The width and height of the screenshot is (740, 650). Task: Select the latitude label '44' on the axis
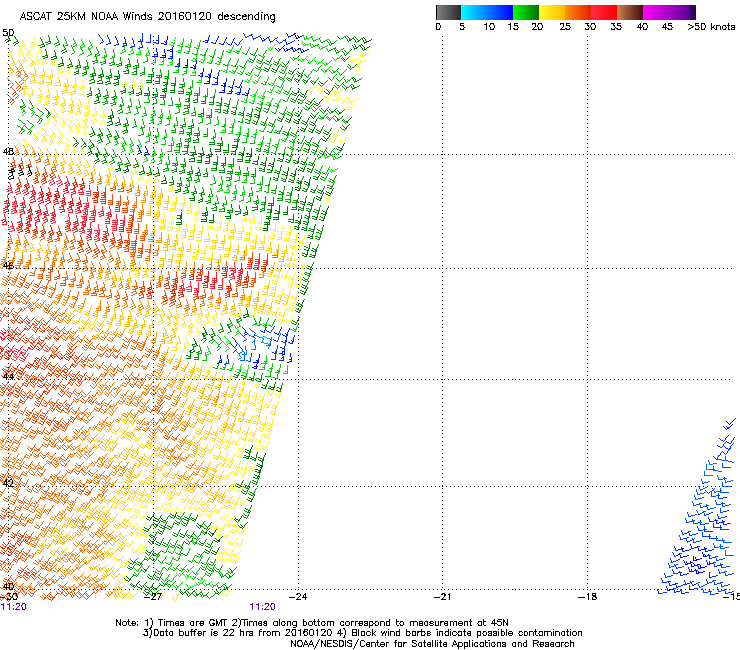[8, 377]
